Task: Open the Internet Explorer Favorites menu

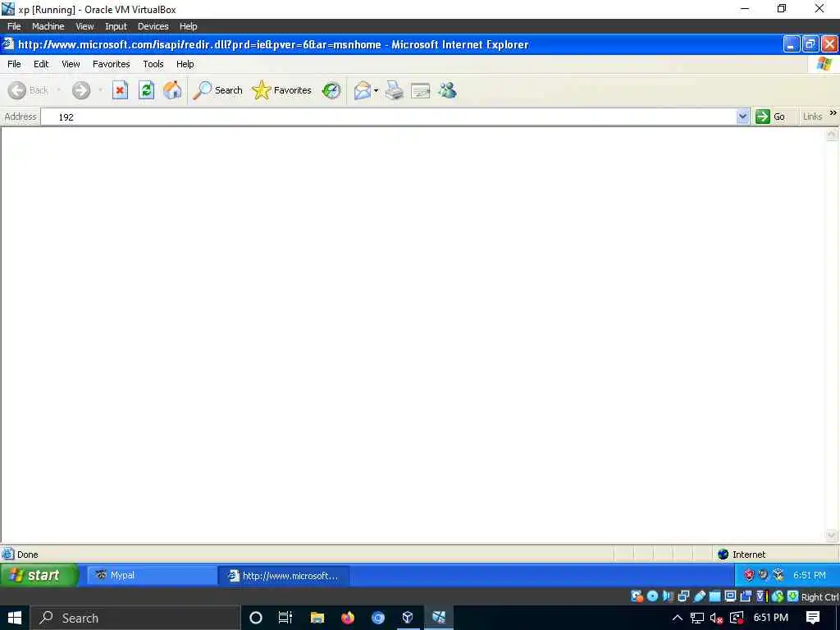Action: pyautogui.click(x=111, y=64)
